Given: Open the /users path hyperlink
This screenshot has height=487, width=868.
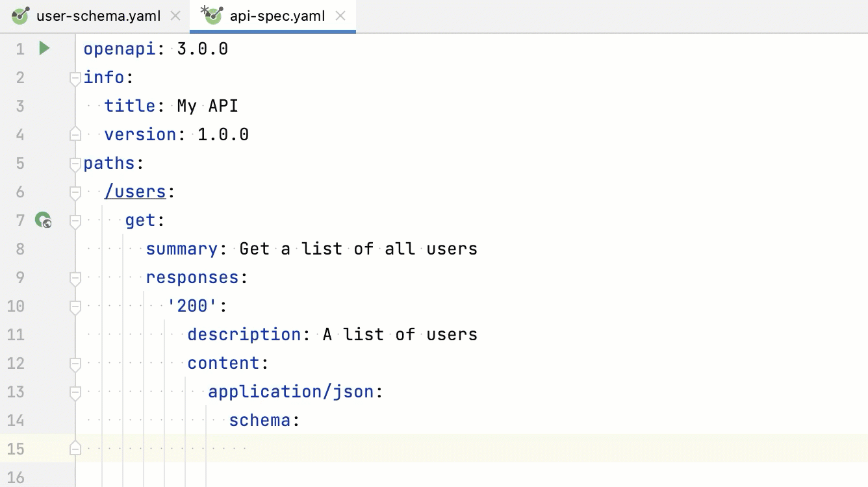Looking at the screenshot, I should (x=135, y=191).
